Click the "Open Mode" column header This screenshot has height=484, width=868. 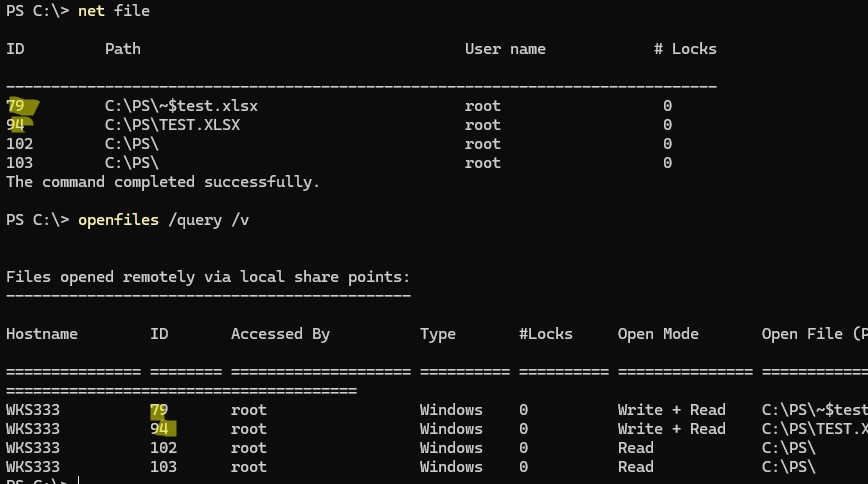pos(658,334)
